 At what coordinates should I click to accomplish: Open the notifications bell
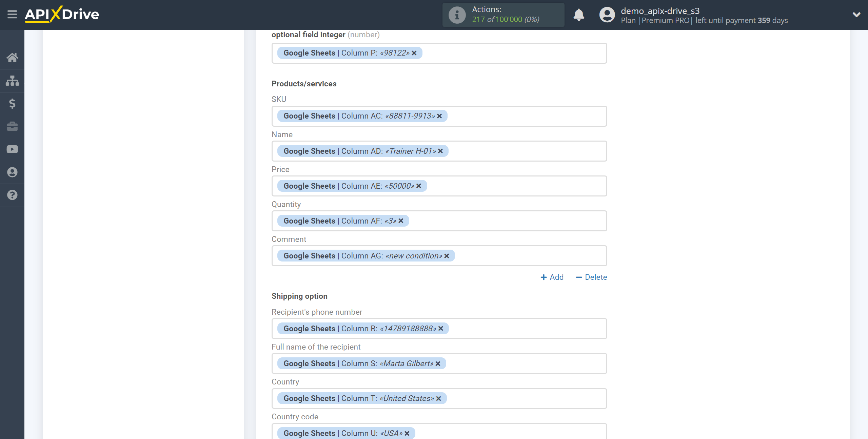pos(579,15)
